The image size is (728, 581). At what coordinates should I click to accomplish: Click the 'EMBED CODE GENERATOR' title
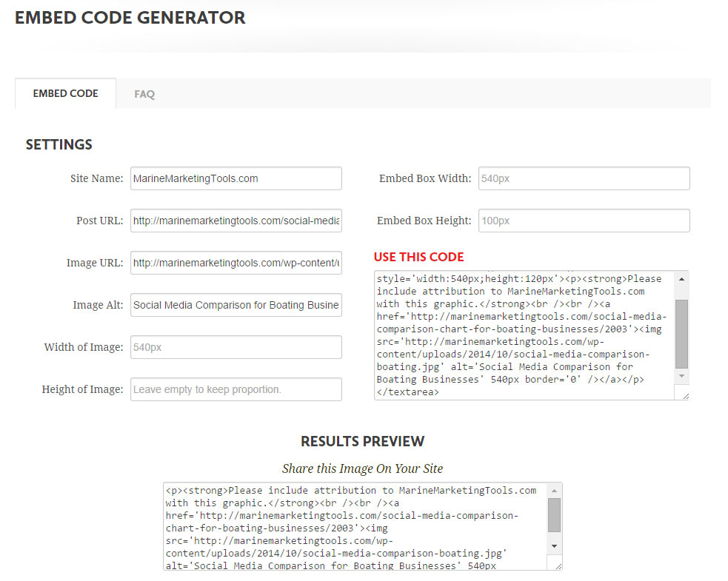(x=130, y=18)
